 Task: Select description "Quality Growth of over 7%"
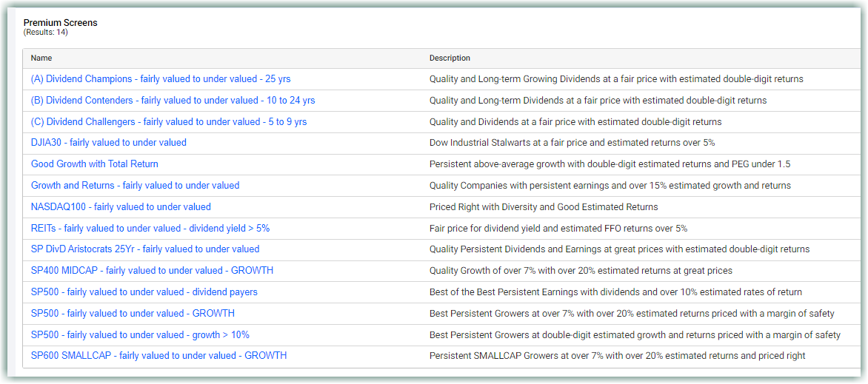click(581, 271)
